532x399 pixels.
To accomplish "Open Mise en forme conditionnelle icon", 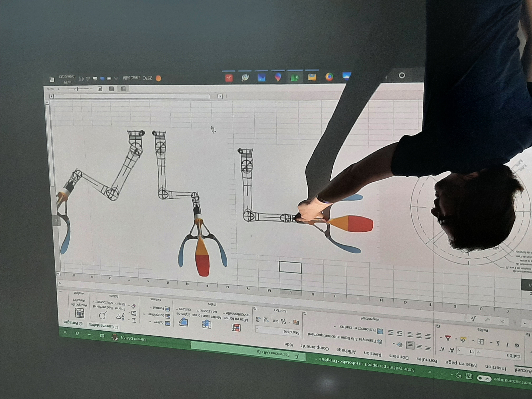I will (x=236, y=328).
